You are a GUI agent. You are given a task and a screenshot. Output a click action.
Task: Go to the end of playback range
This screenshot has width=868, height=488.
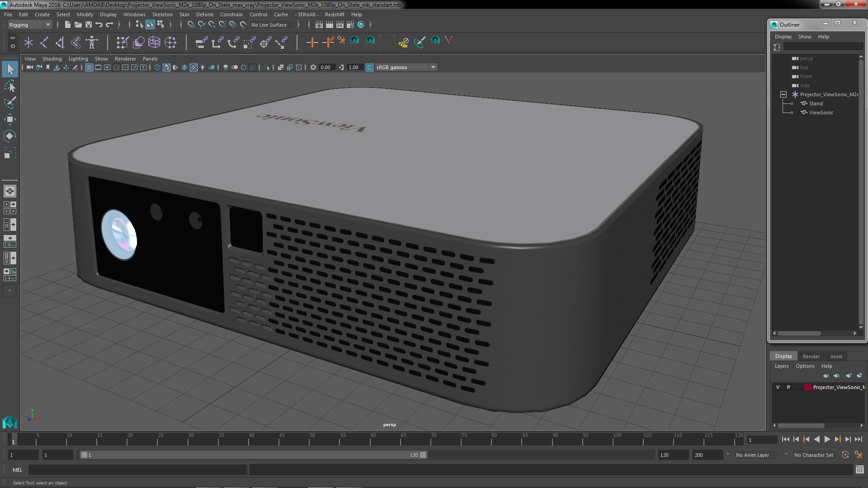[x=858, y=439]
